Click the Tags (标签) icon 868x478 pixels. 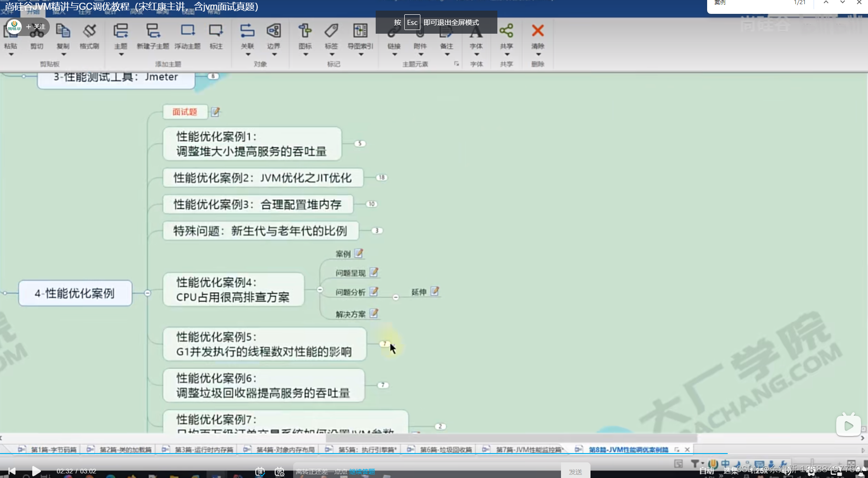point(331,31)
